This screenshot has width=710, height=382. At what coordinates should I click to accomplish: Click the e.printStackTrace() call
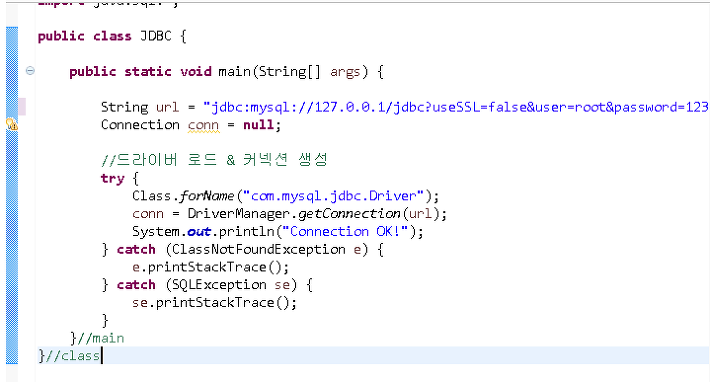210,267
